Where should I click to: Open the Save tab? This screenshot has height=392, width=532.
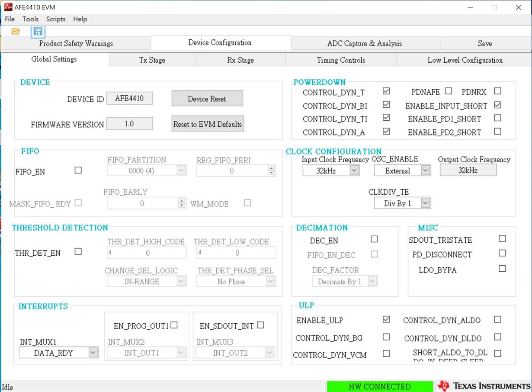(x=485, y=43)
